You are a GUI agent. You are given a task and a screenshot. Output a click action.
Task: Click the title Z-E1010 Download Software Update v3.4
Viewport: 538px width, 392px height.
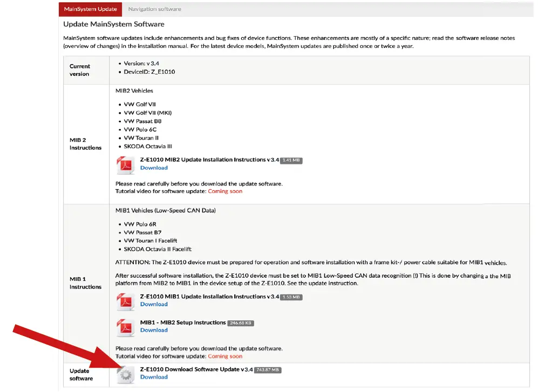[x=196, y=369]
